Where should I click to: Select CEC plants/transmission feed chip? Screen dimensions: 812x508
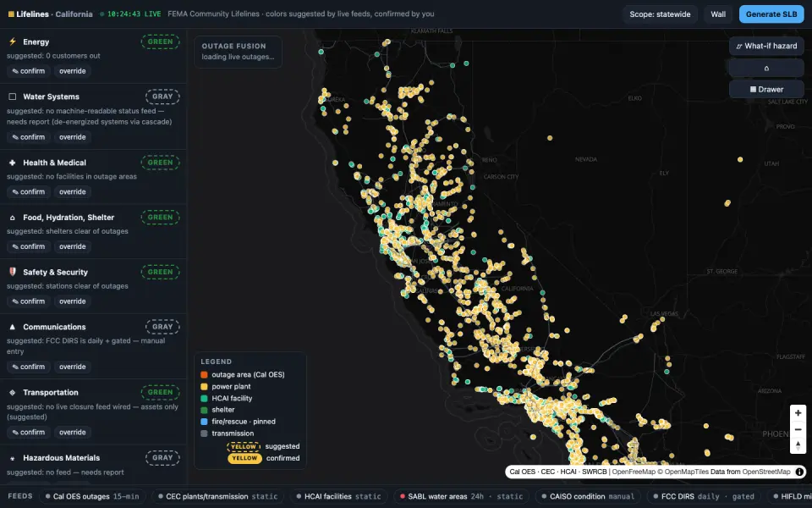click(x=217, y=496)
